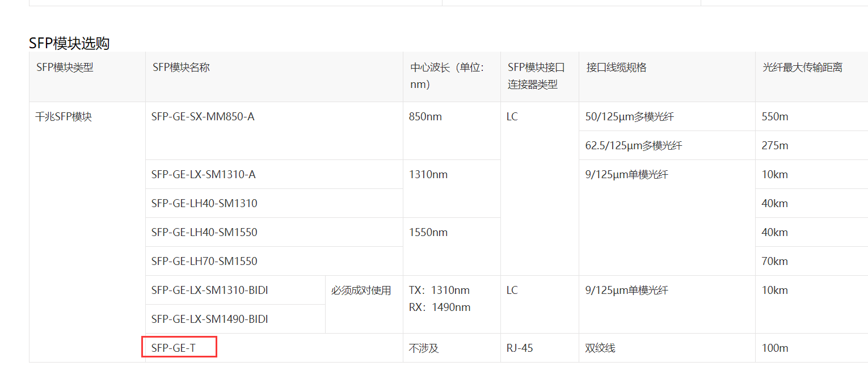Click the SFP-GE-LX-SM1310-A module name

click(x=204, y=174)
